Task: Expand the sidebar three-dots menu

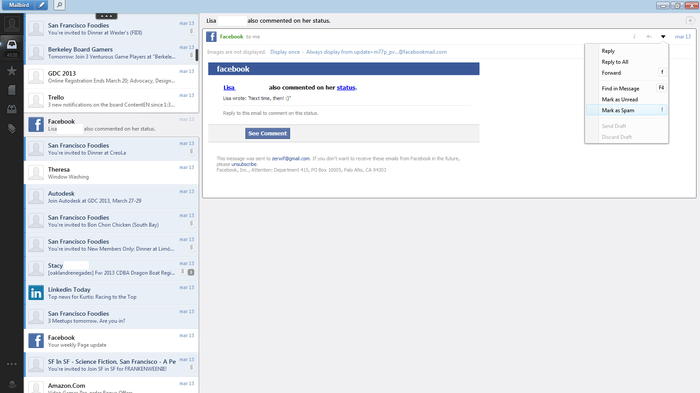Action: tap(12, 364)
